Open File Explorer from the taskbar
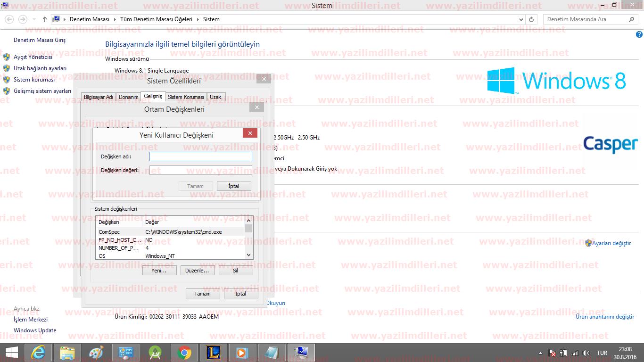 67,353
